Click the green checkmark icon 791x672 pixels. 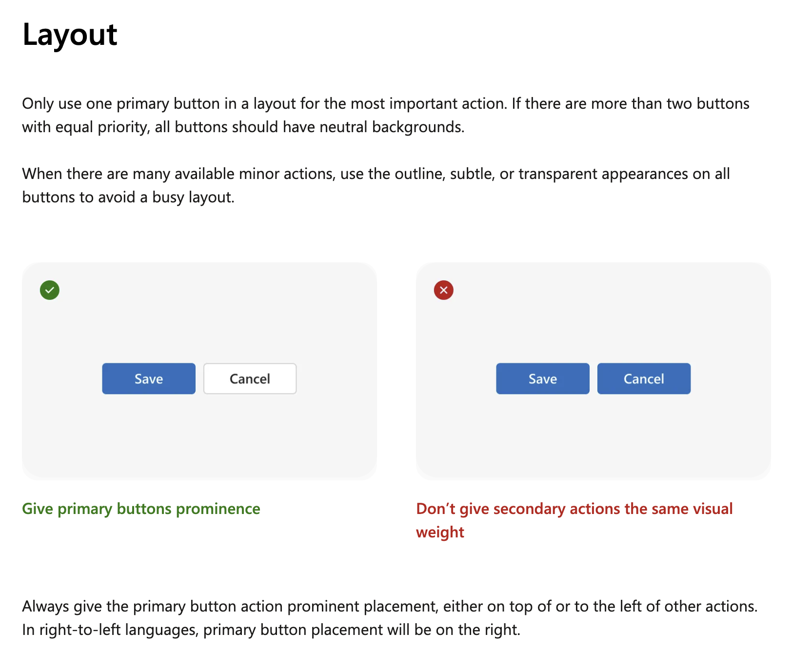[x=50, y=290]
